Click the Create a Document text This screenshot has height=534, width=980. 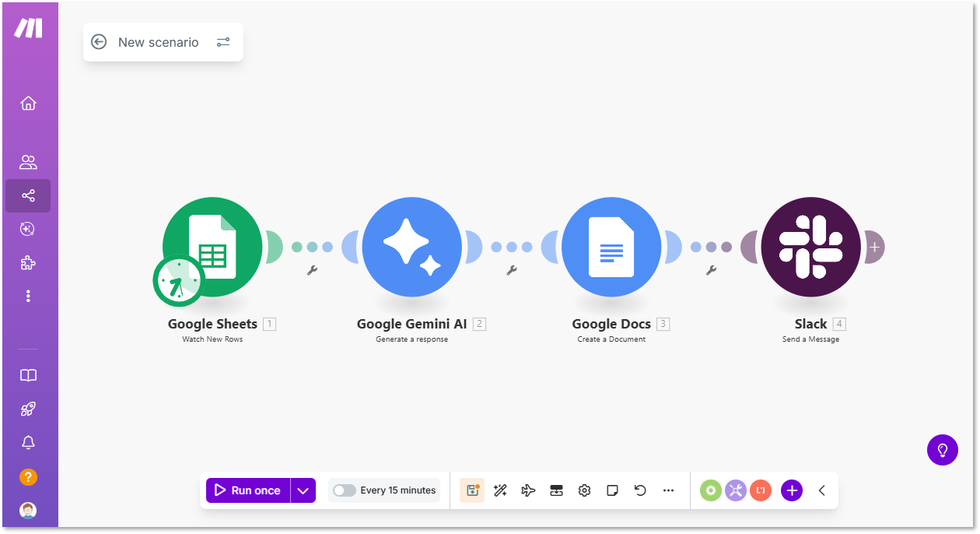click(611, 339)
